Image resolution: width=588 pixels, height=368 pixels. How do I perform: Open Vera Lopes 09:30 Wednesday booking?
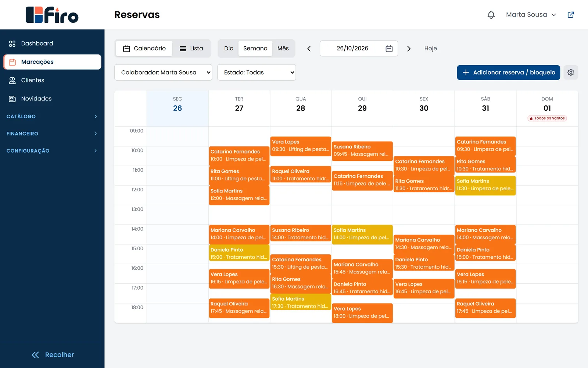tap(301, 146)
